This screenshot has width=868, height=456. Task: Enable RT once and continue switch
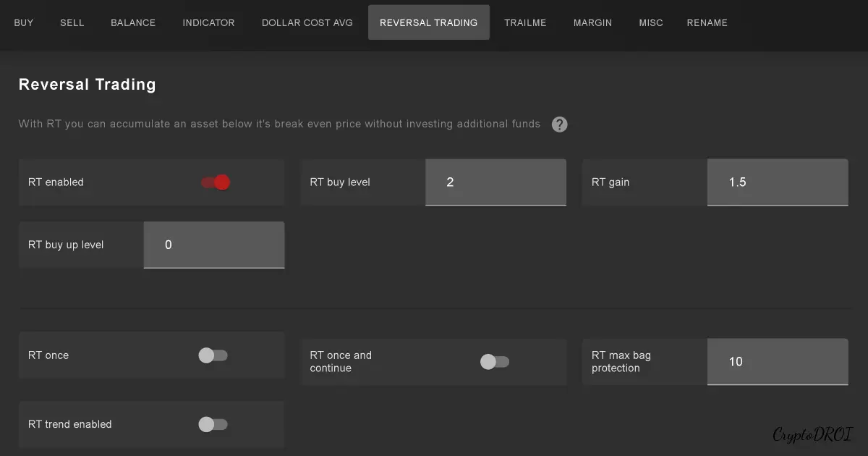495,362
